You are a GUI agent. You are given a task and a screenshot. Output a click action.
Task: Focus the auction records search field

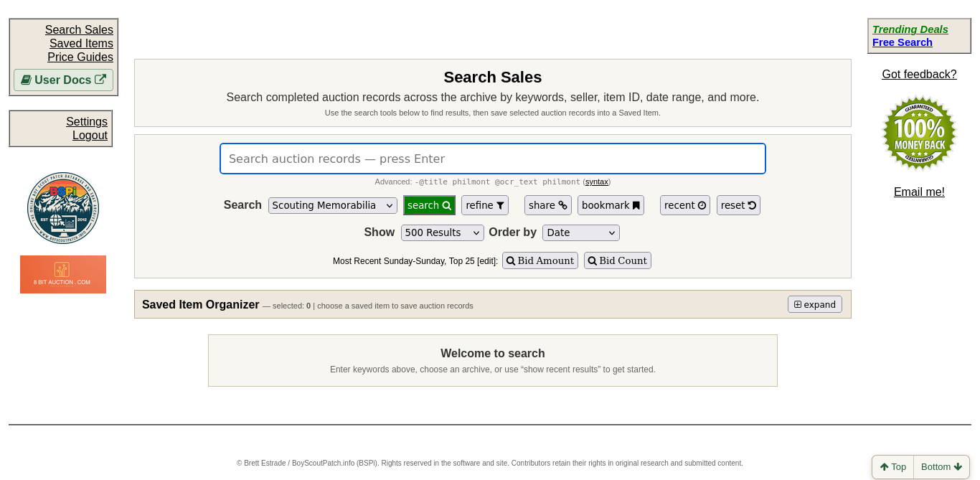493,159
